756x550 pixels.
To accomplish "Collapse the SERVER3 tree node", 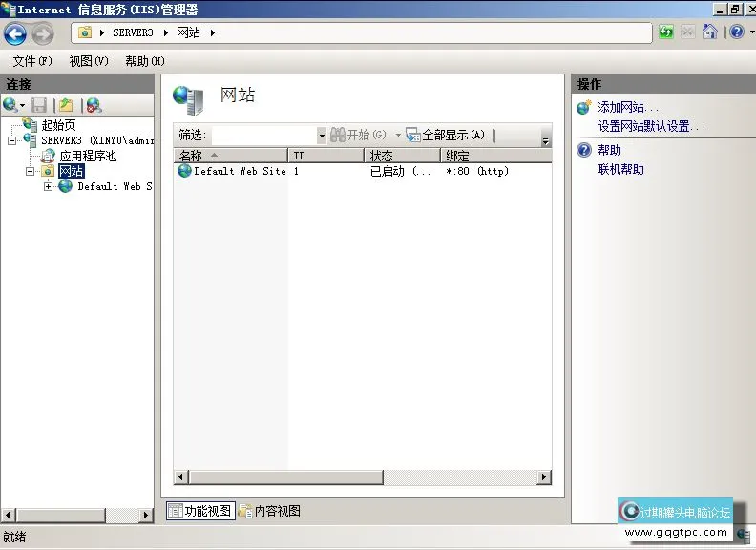I will [11, 141].
